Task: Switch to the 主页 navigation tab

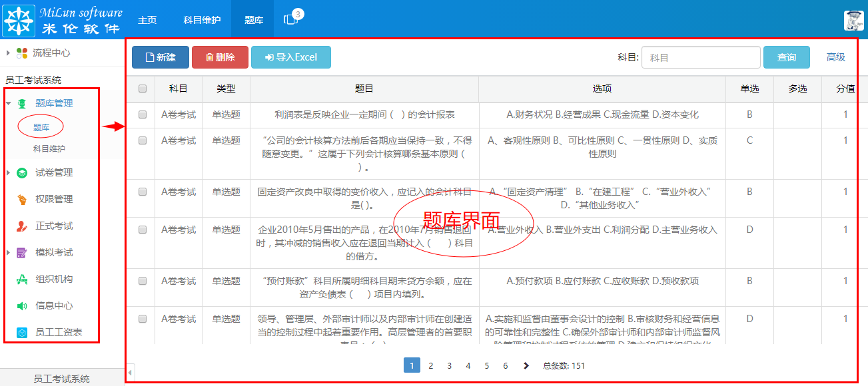Action: tap(147, 19)
